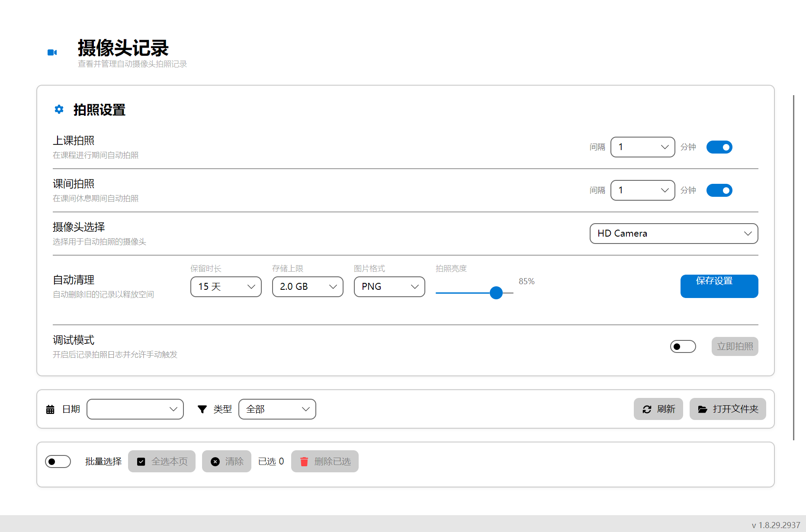Click the checkmark icon on 全选本页
806x532 pixels.
point(141,461)
